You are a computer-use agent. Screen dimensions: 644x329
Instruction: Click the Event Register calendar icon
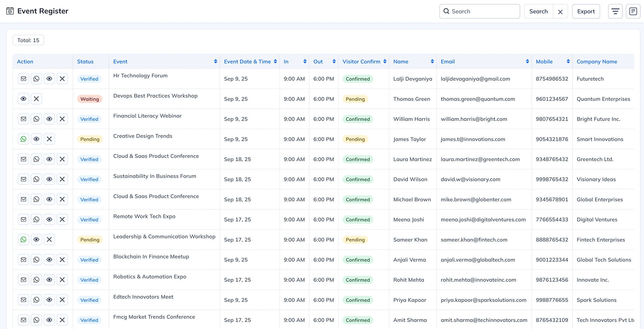coord(10,11)
